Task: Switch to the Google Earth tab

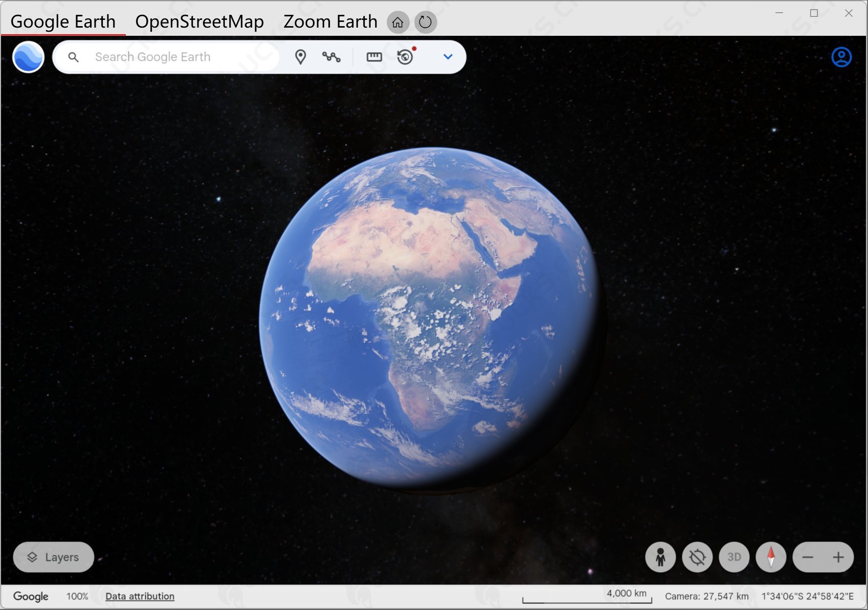Action: pos(63,21)
